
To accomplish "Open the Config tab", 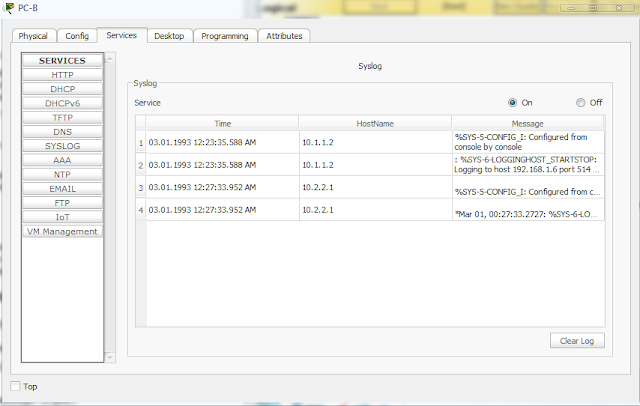I will tap(77, 36).
